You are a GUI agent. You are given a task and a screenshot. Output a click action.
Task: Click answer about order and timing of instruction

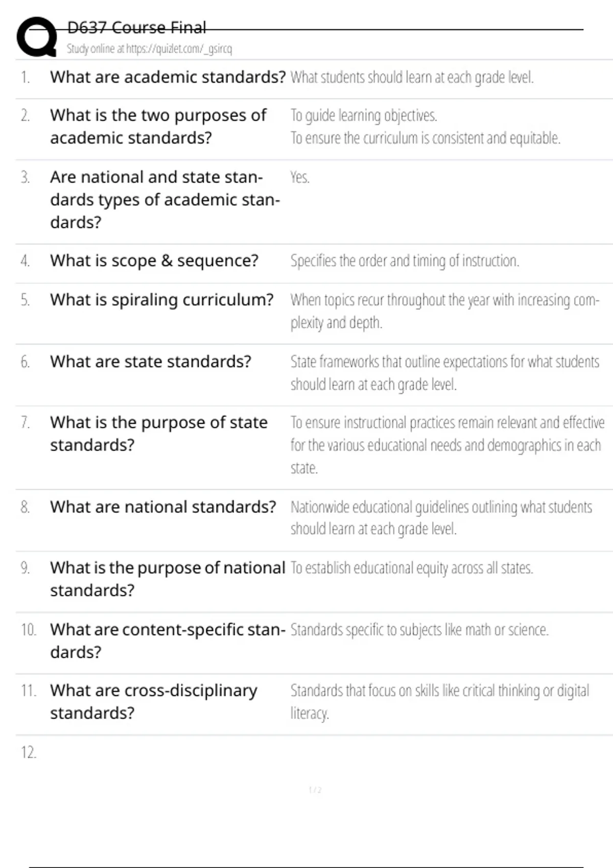405,261
